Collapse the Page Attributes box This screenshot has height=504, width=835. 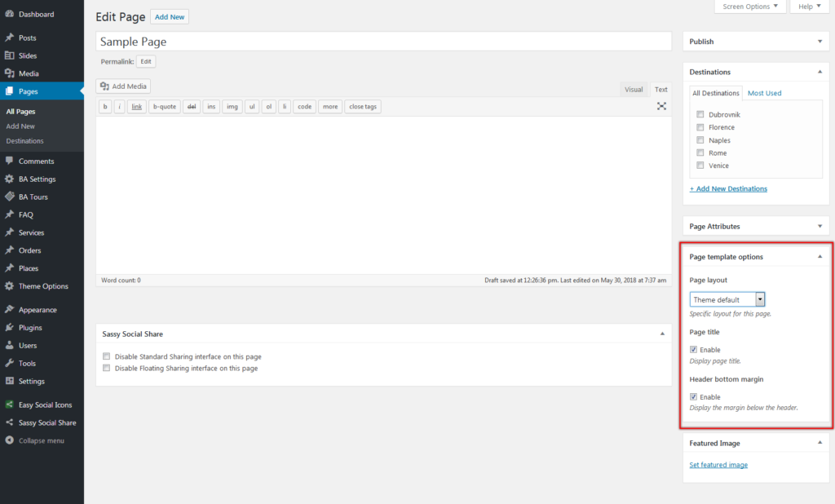(x=820, y=226)
